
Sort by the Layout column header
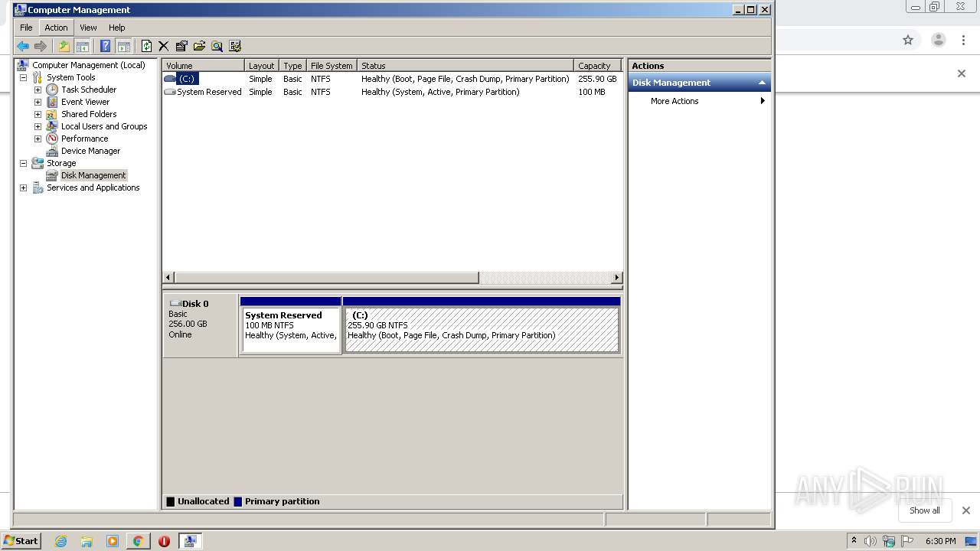pos(262,66)
